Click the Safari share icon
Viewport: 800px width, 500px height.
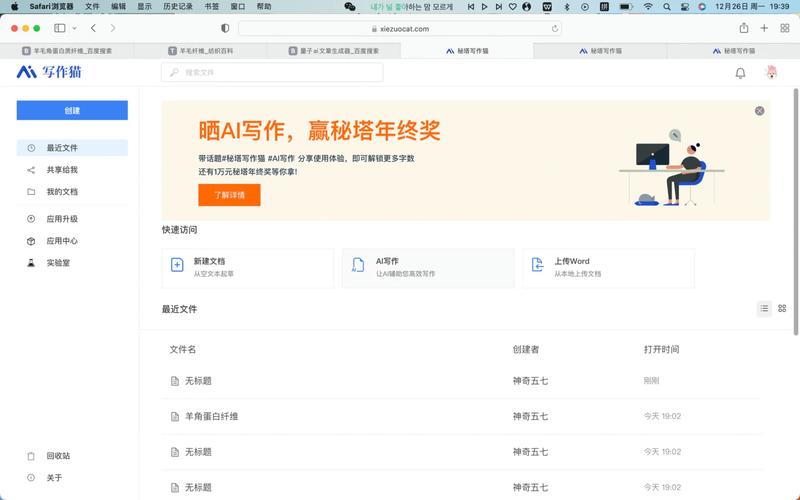click(744, 28)
